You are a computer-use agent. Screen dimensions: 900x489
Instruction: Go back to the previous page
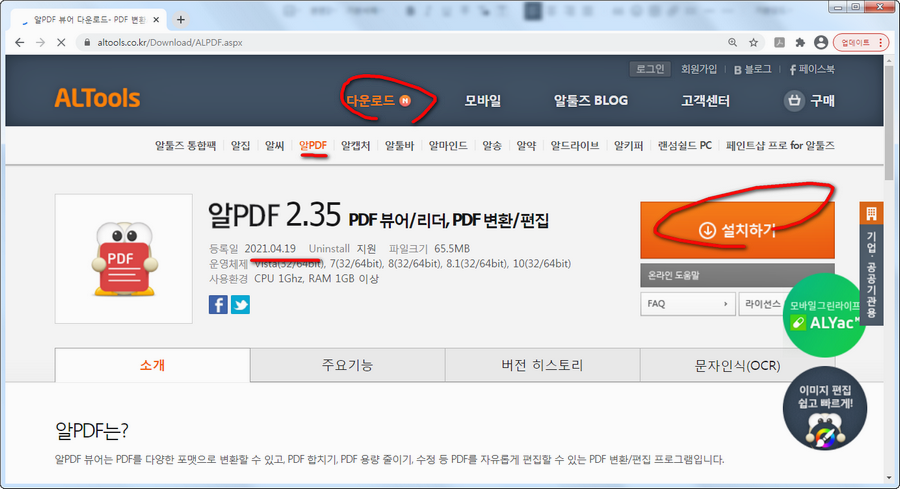coord(20,42)
